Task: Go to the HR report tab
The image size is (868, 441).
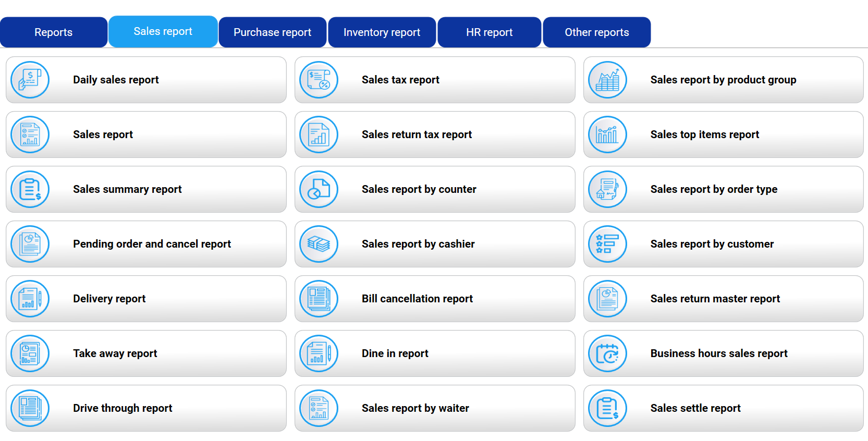Action: tap(489, 32)
